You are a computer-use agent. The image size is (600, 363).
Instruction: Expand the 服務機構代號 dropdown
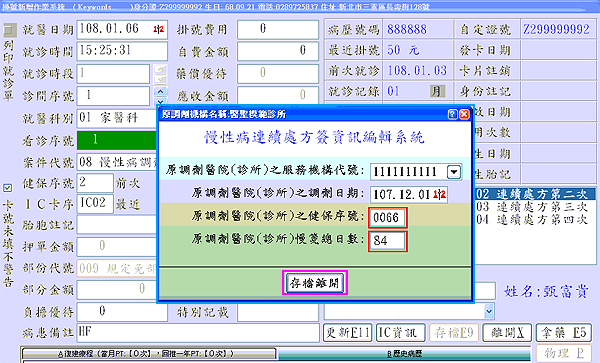[x=454, y=172]
